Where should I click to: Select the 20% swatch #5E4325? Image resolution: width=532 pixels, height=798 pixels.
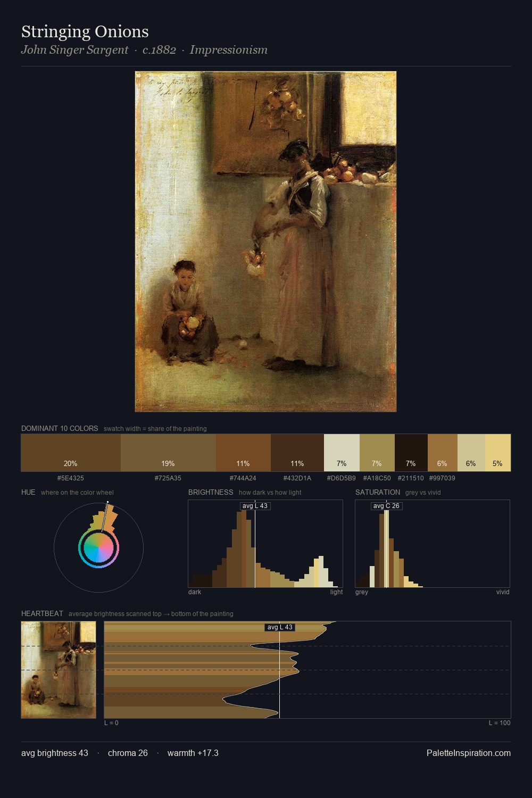pos(71,453)
